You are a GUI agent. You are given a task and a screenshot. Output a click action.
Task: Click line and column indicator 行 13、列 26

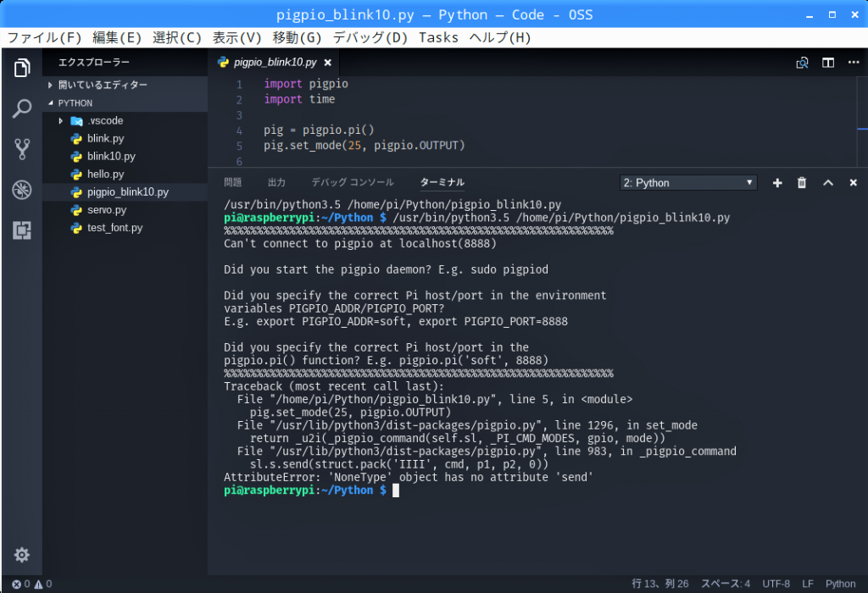point(659,584)
